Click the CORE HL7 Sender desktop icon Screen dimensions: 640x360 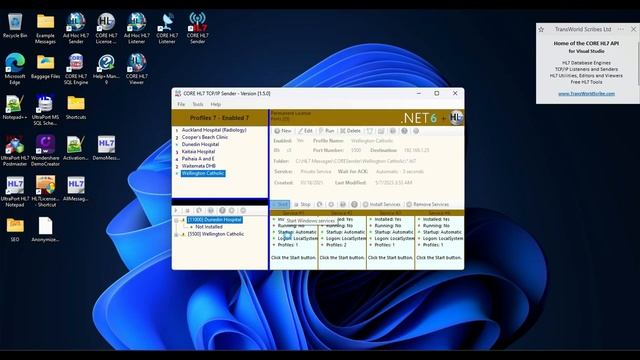tap(198, 28)
